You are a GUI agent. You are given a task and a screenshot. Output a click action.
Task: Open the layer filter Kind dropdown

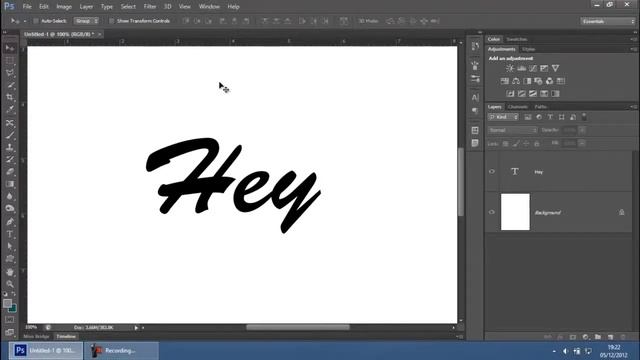pos(503,117)
